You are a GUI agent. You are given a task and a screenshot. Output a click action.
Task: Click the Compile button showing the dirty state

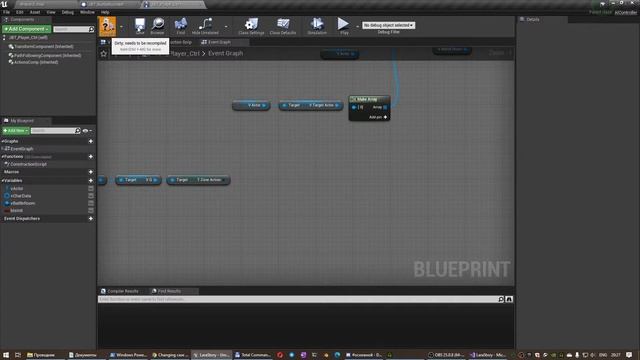[x=107, y=26]
